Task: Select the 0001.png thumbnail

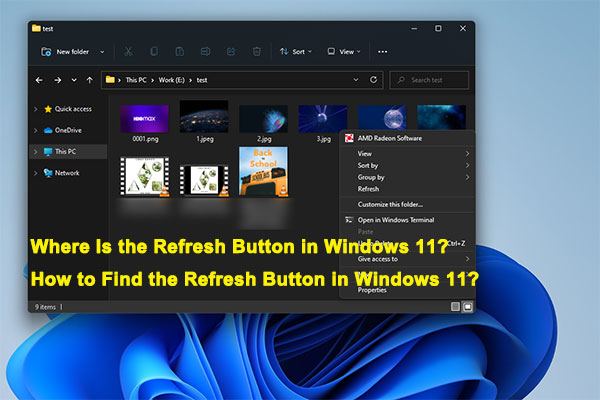Action: [x=145, y=119]
